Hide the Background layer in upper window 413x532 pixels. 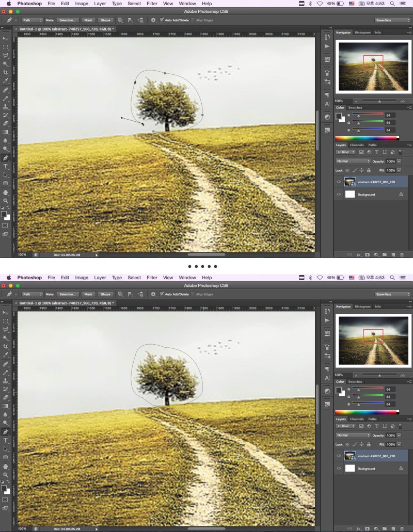(338, 195)
